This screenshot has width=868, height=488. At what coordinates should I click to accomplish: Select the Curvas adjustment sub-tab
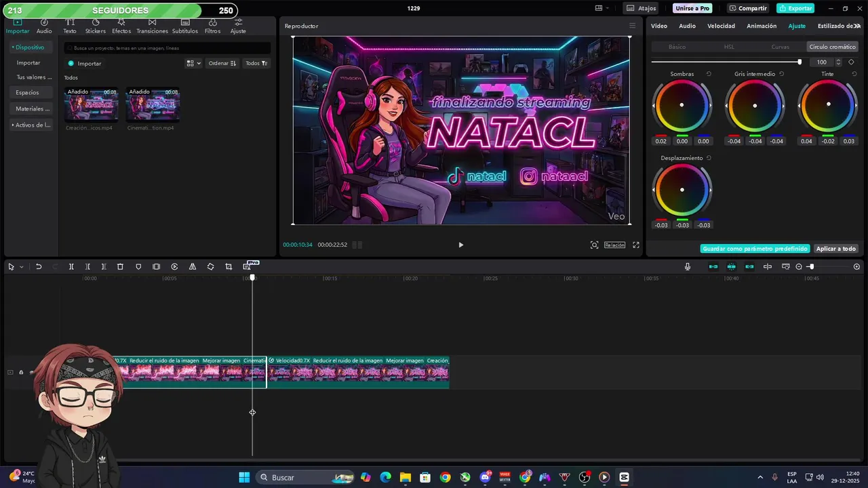click(x=781, y=47)
